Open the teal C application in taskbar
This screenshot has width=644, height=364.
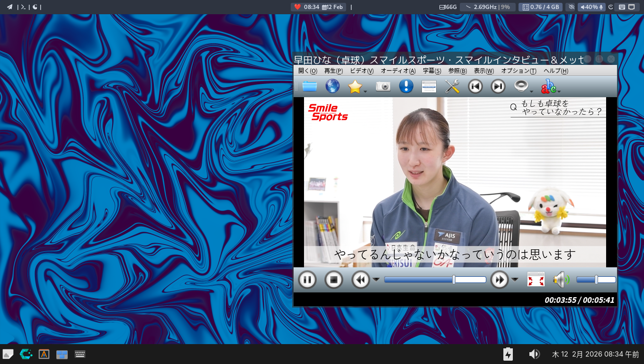(x=26, y=354)
